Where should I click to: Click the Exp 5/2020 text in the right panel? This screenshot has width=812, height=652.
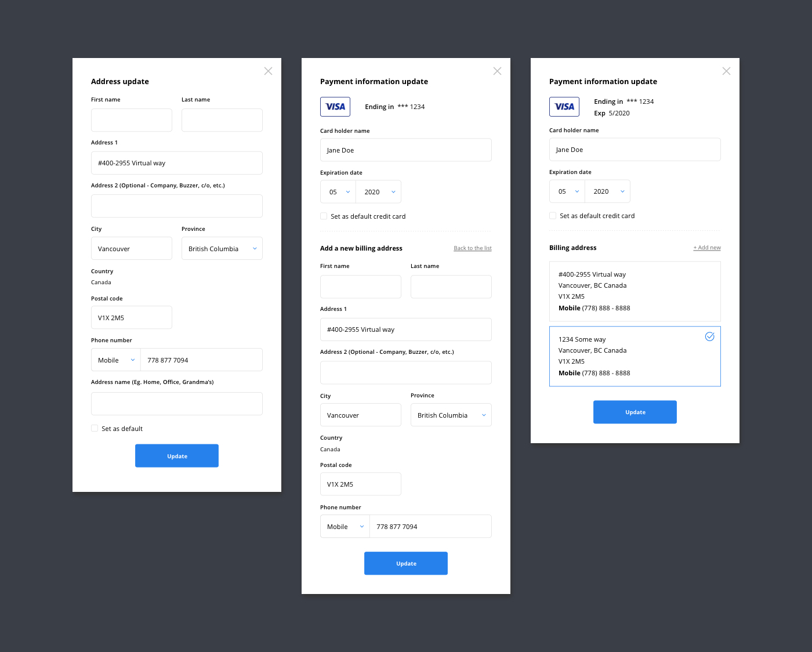click(x=612, y=113)
